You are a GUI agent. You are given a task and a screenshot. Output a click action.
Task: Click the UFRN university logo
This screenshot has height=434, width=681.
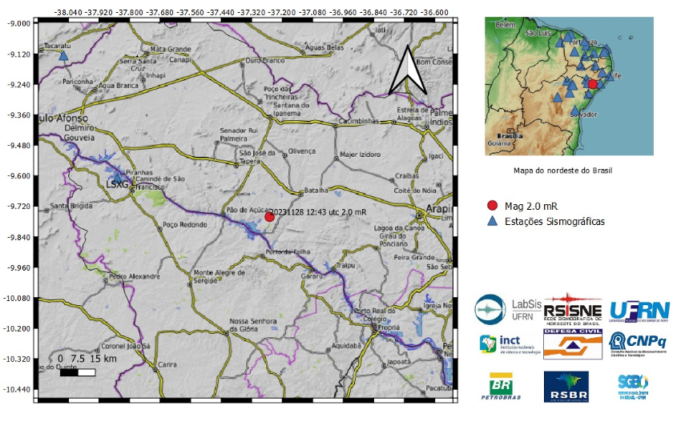[639, 311]
